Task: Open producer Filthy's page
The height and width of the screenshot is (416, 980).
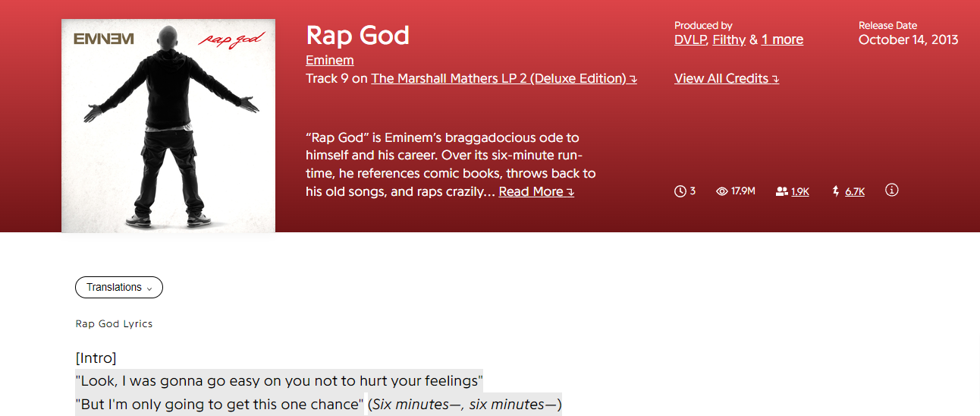Action: pos(729,39)
